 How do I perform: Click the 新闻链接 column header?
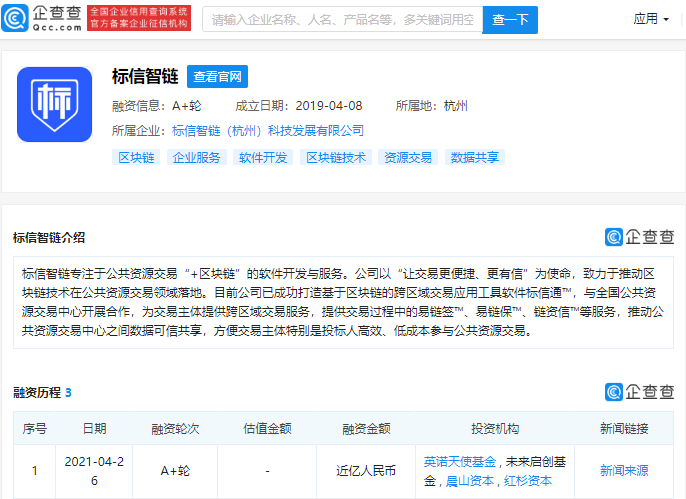point(624,429)
